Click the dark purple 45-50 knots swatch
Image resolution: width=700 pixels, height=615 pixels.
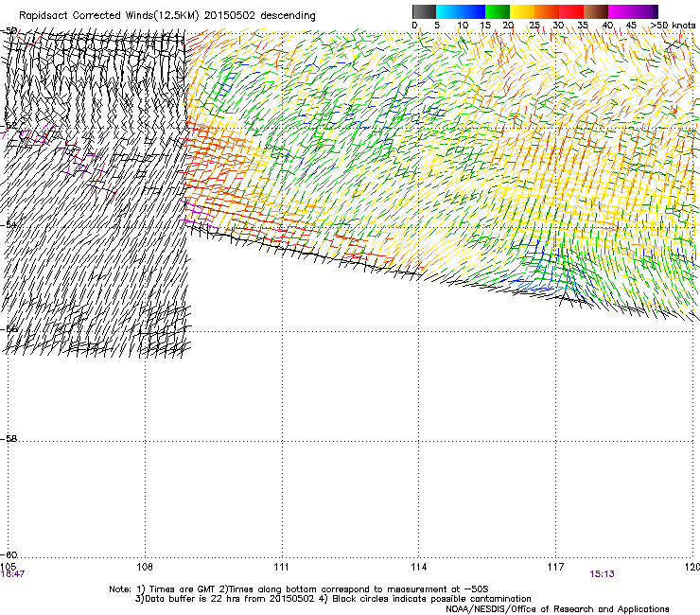click(645, 11)
